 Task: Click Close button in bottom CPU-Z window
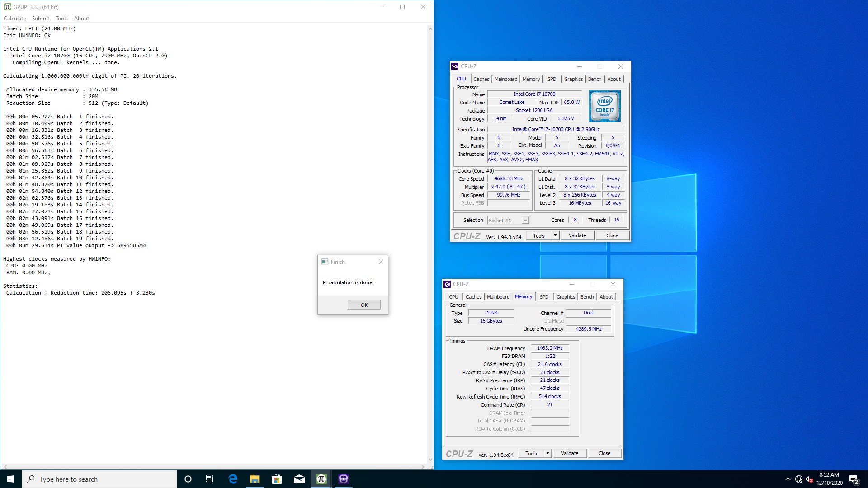click(604, 453)
